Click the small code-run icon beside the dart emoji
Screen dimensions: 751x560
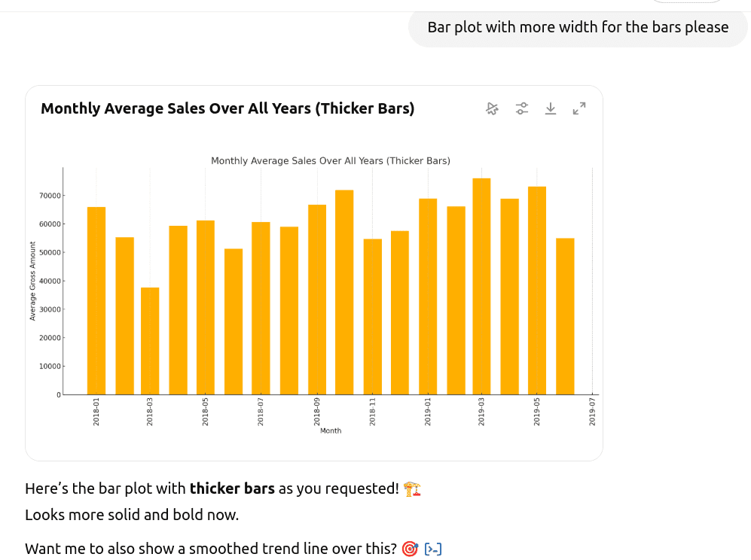[433, 549]
